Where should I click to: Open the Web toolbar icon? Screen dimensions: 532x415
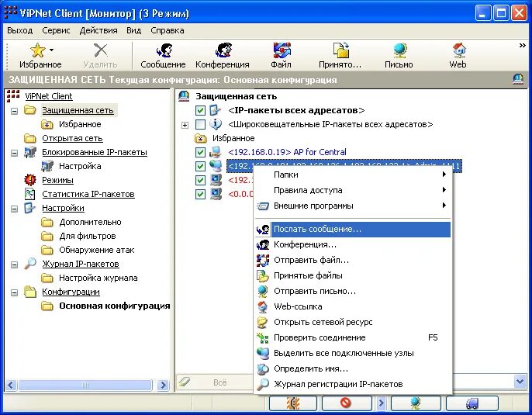(459, 50)
